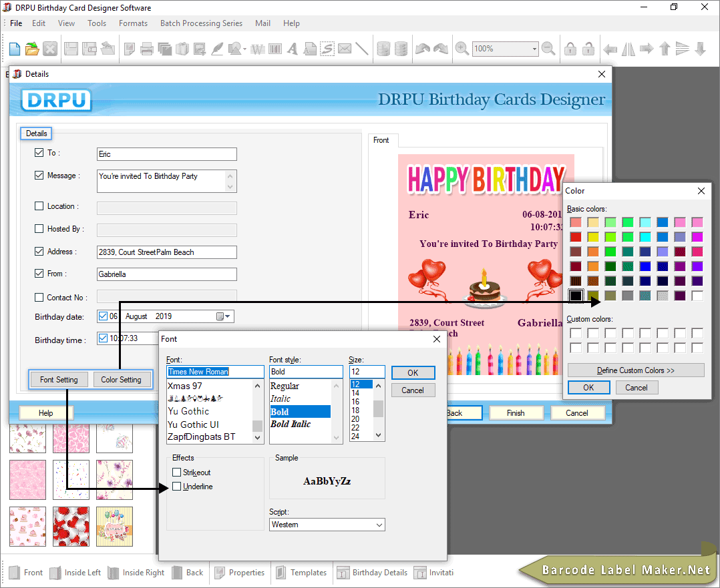Click the From input field containing Gabriella
Viewport: 720px width, 588px height.
[x=167, y=274]
